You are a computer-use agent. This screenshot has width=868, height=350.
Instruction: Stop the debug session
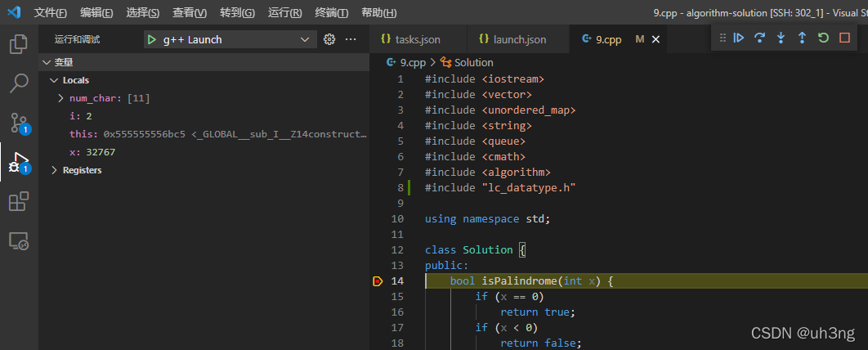[x=844, y=38]
